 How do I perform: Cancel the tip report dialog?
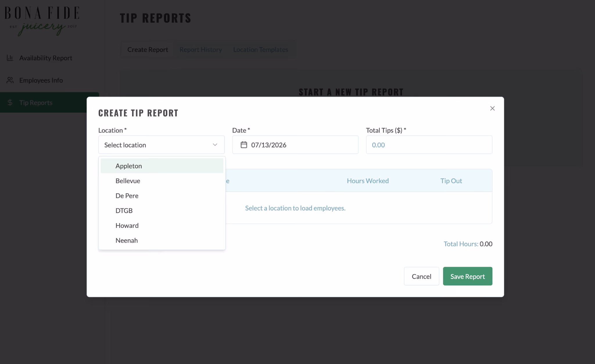pyautogui.click(x=421, y=276)
